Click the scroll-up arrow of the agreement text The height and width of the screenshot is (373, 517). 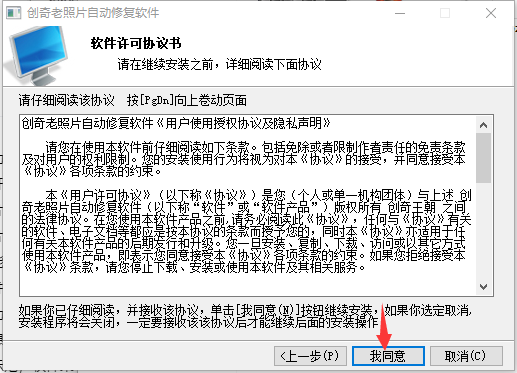point(483,125)
